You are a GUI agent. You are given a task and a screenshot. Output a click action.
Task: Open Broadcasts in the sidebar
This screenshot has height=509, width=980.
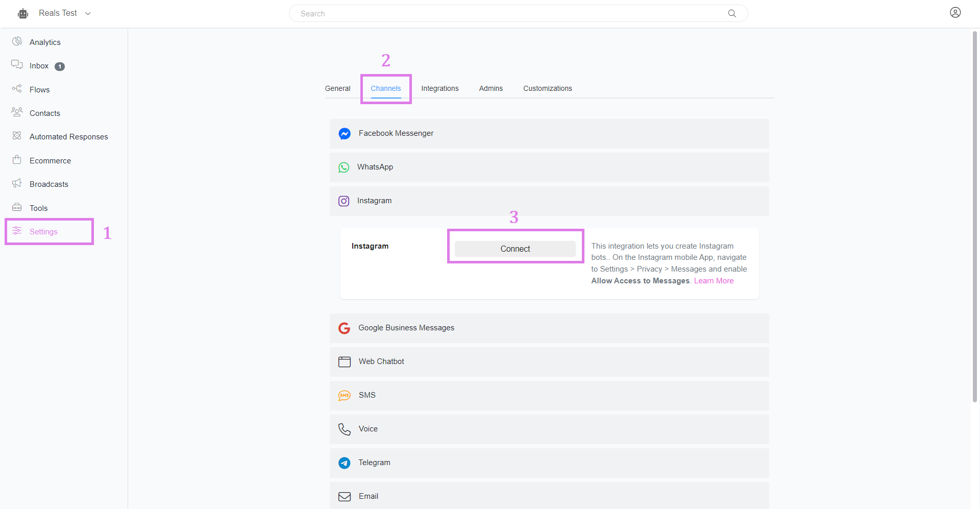(48, 184)
